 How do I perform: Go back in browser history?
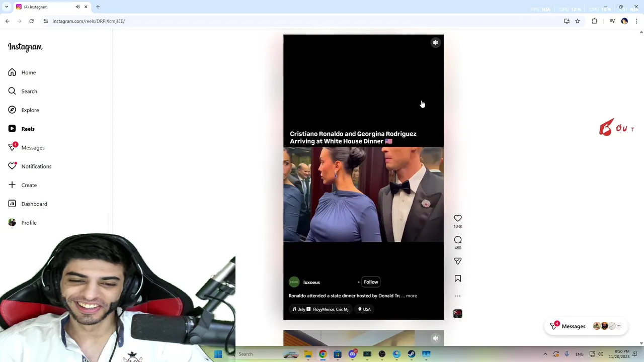7,21
